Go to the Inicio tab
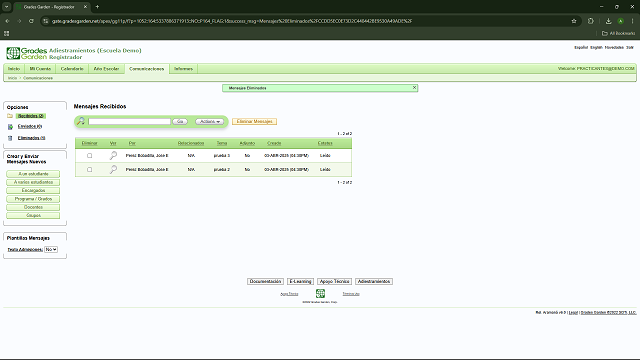The width and height of the screenshot is (640, 360). pos(14,69)
